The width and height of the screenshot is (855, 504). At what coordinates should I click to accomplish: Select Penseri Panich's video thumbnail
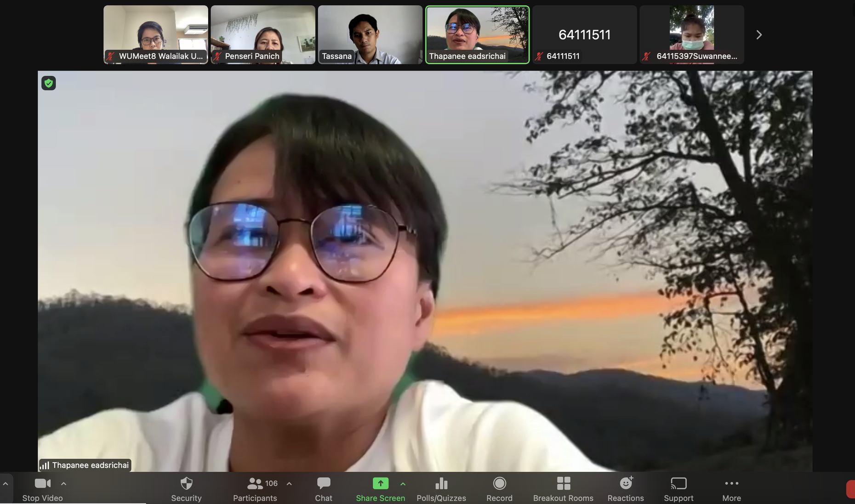tap(262, 34)
